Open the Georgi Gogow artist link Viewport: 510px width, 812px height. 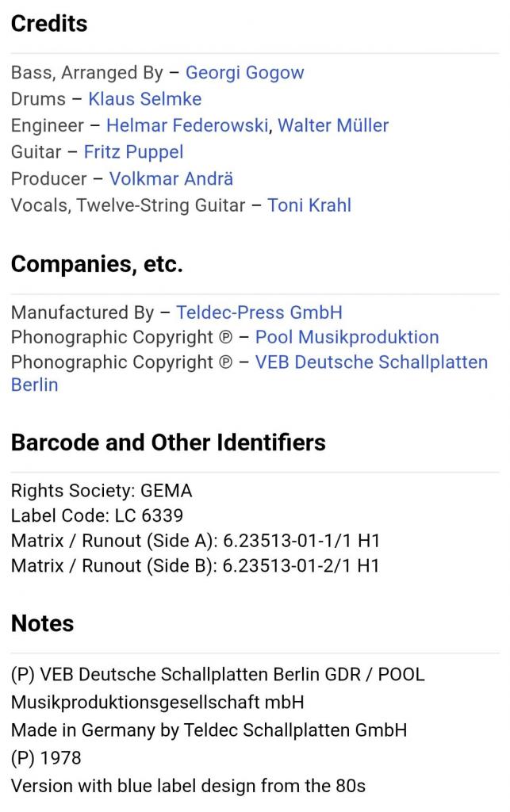[244, 73]
